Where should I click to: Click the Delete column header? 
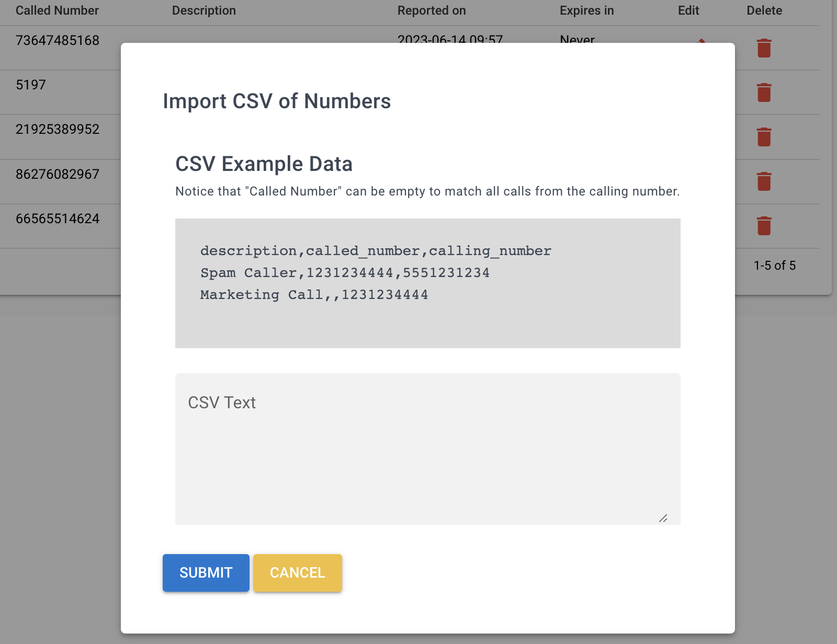point(764,10)
